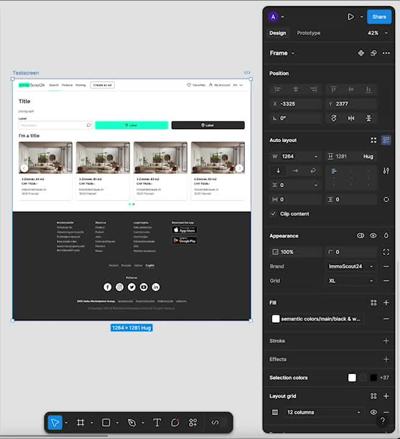Select the Text tool
The width and height of the screenshot is (400, 439).
157,423
